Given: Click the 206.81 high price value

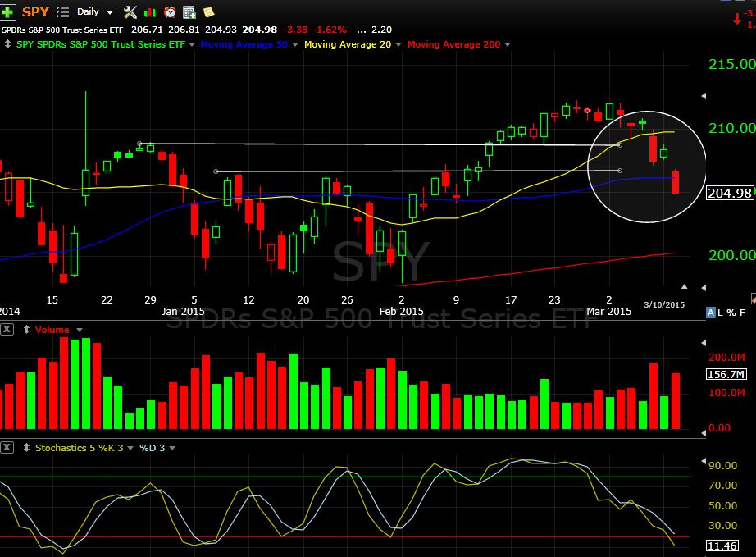Looking at the screenshot, I should 184,30.
